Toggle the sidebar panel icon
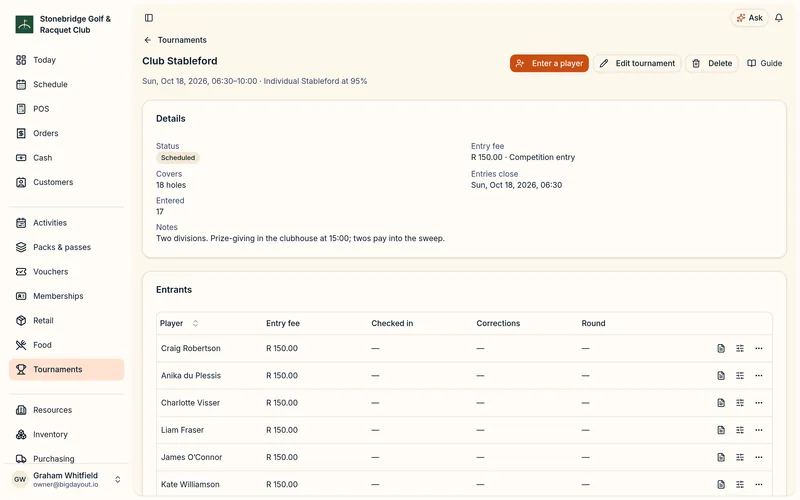 coord(149,18)
